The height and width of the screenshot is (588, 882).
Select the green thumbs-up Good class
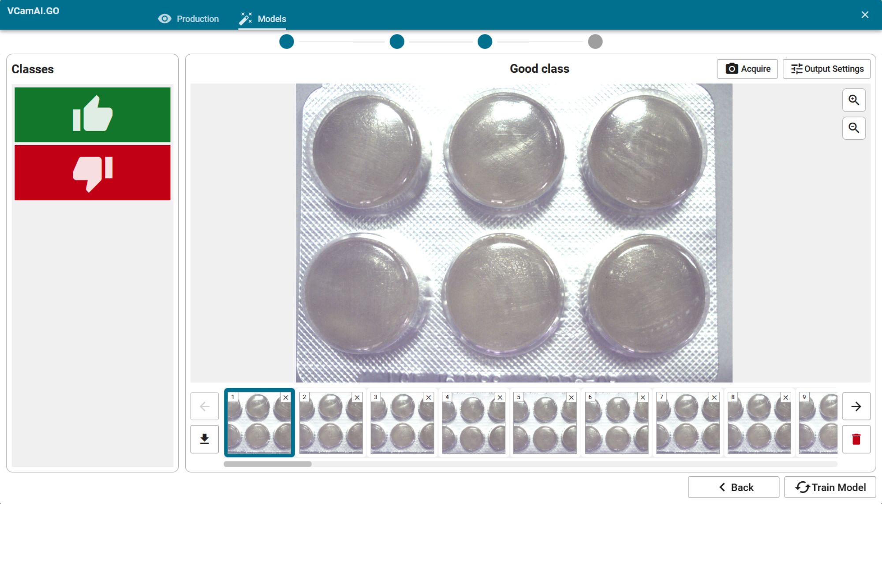(x=92, y=115)
